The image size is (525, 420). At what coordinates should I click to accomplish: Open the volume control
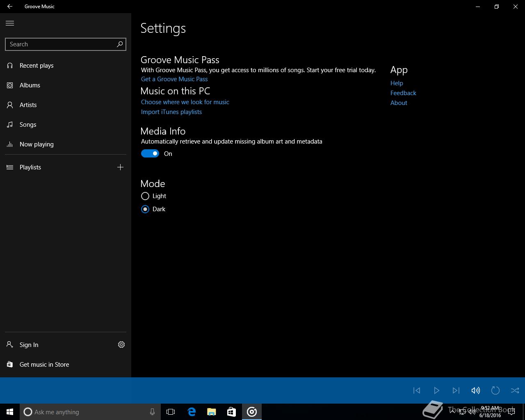point(475,390)
